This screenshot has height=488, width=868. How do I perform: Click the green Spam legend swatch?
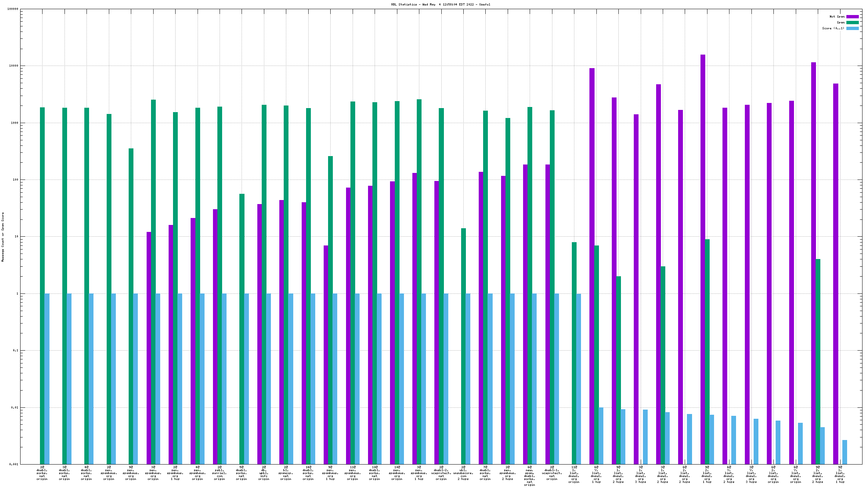[x=852, y=22]
